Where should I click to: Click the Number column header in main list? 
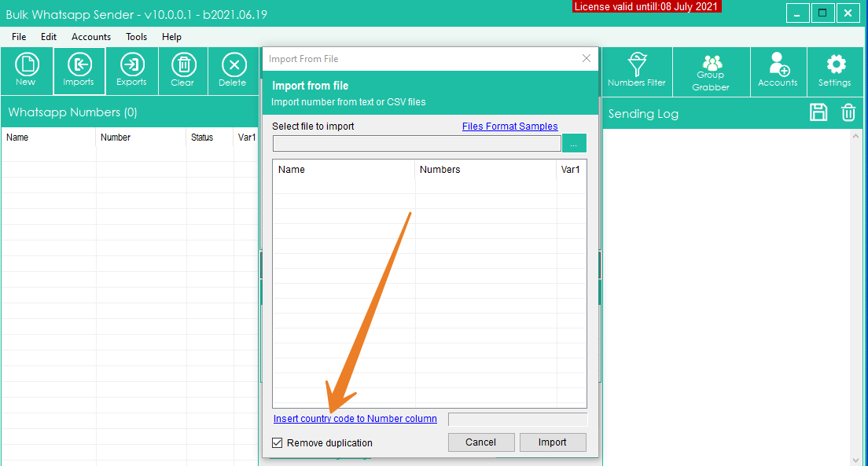point(141,138)
